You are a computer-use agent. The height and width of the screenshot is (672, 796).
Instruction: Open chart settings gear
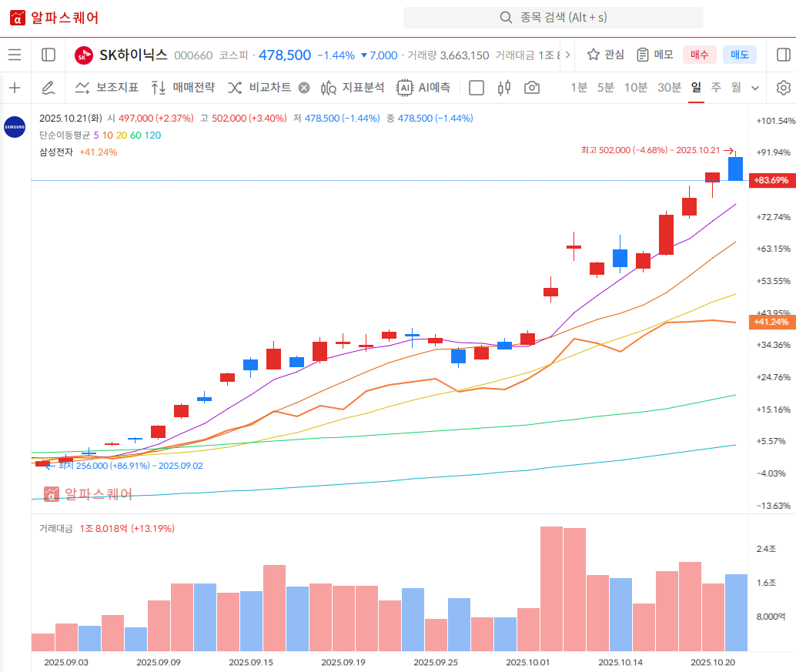coord(784,88)
